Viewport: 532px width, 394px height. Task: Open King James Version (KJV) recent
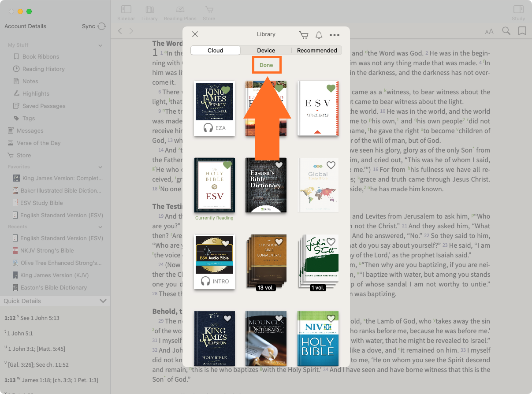pyautogui.click(x=51, y=275)
